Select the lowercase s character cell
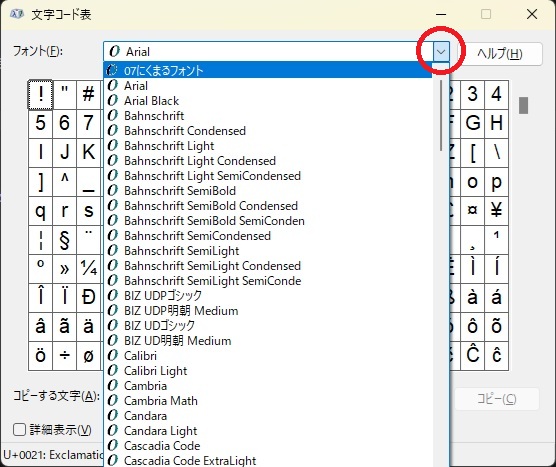This screenshot has width=556, height=467. click(88, 211)
